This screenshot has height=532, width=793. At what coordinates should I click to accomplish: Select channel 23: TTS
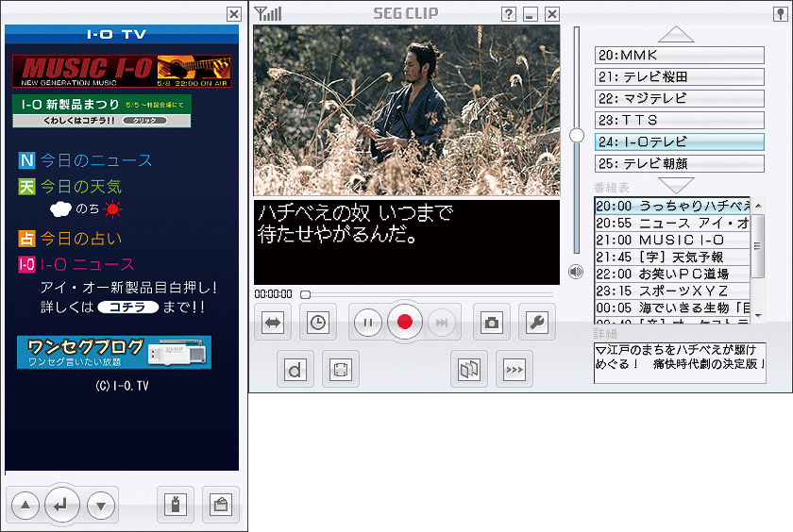pos(679,120)
